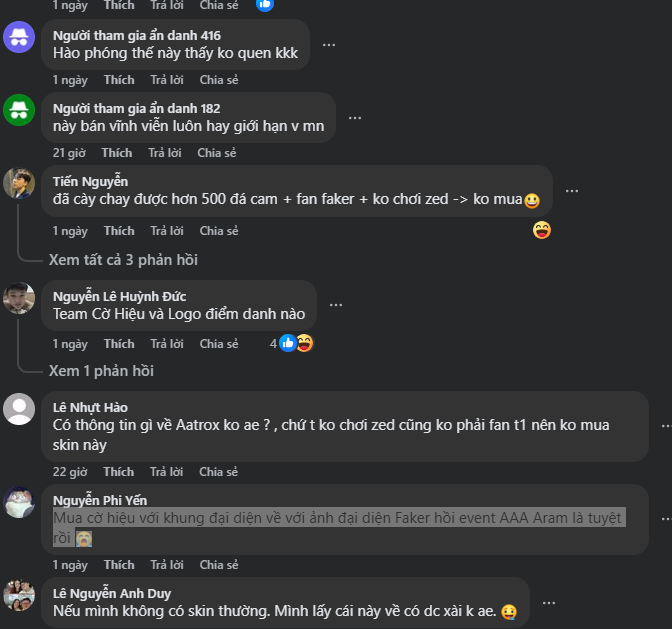672x629 pixels.
Task: Open options menu for anonymous participant 416's comment
Action: [x=328, y=45]
